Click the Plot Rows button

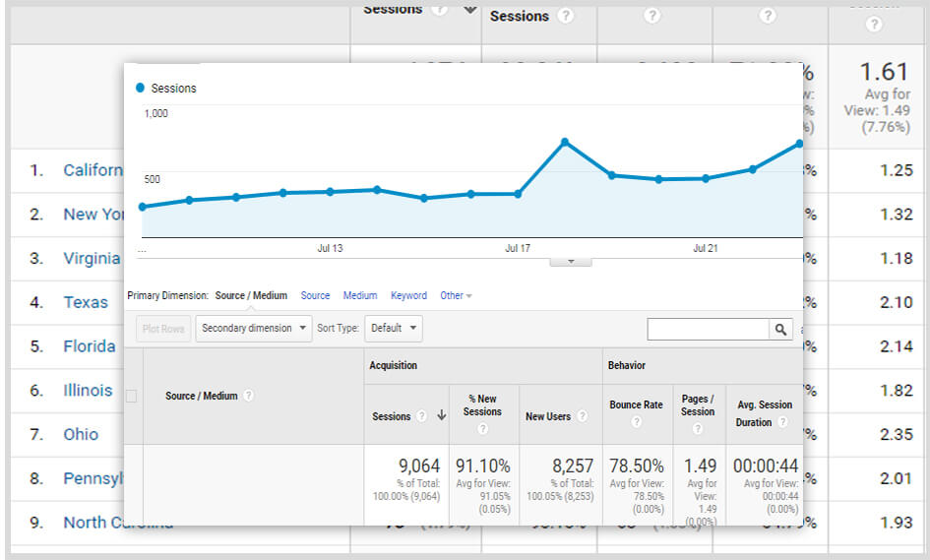[163, 329]
